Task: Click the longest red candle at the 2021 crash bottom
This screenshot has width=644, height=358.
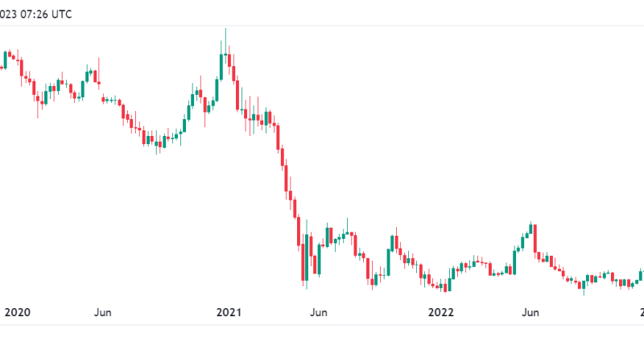Action: pyautogui.click(x=303, y=262)
